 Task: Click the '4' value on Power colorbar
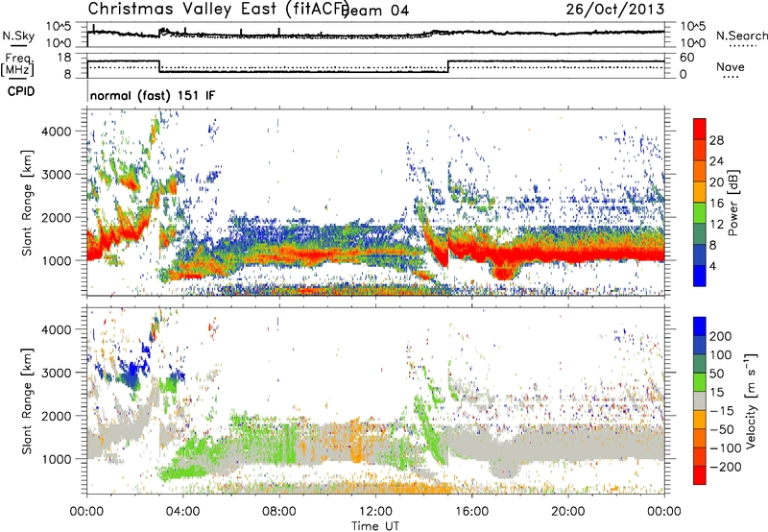tap(712, 267)
